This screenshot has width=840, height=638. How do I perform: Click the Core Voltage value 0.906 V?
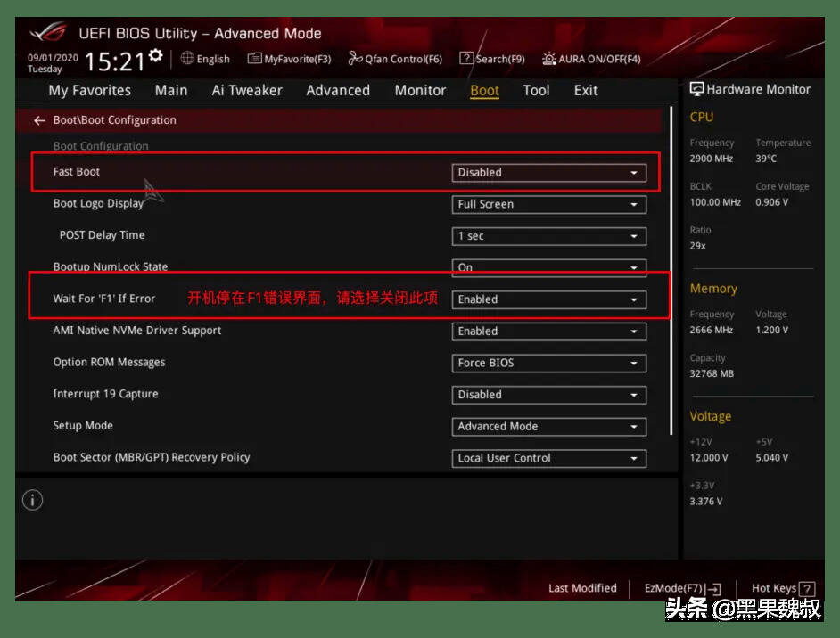pyautogui.click(x=772, y=202)
